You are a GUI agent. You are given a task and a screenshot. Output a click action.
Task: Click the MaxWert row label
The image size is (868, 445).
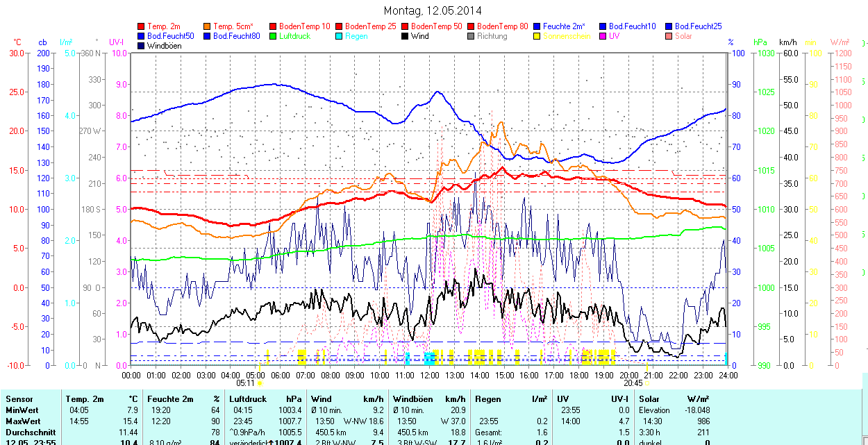pyautogui.click(x=23, y=421)
